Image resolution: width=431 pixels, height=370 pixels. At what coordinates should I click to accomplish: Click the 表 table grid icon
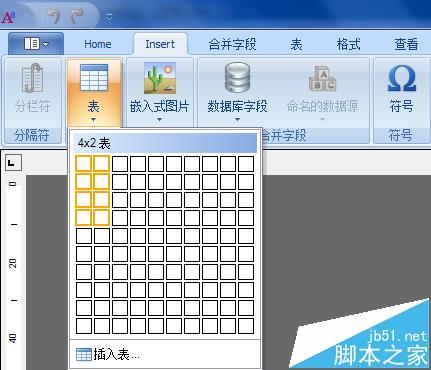point(94,77)
